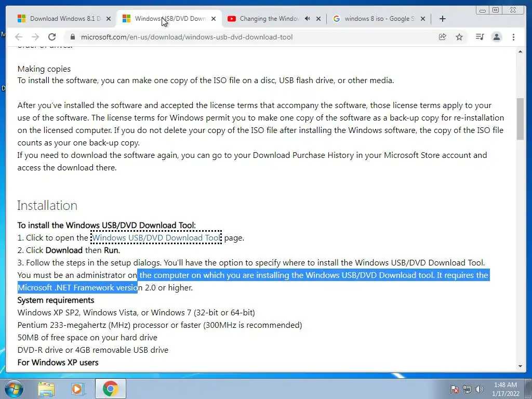Click the Click Download then Run step
The height and width of the screenshot is (399, 532).
pyautogui.click(x=69, y=250)
